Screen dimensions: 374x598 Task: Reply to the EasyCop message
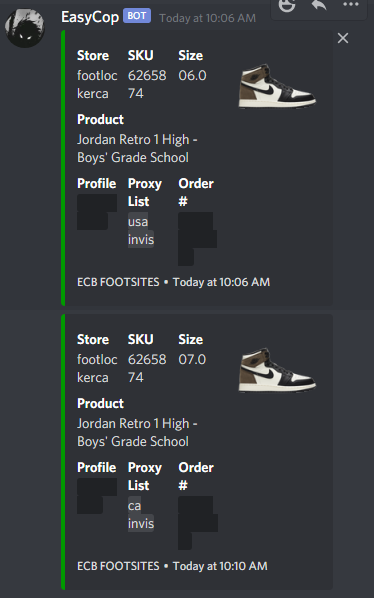319,5
